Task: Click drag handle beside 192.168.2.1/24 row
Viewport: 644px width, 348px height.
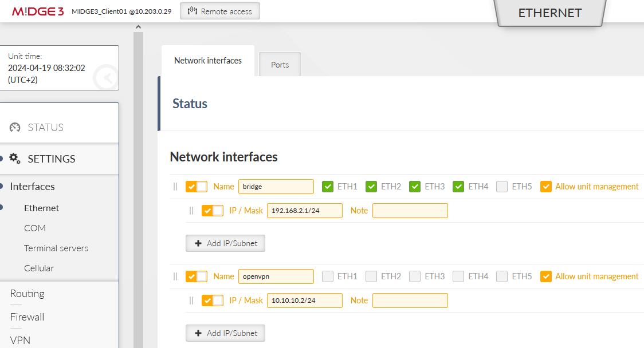Action: 191,211
